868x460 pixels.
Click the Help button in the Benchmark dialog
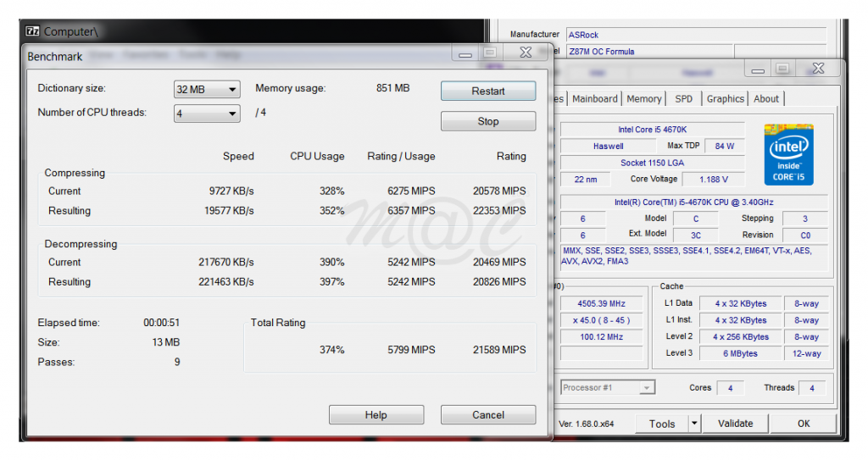point(376,415)
